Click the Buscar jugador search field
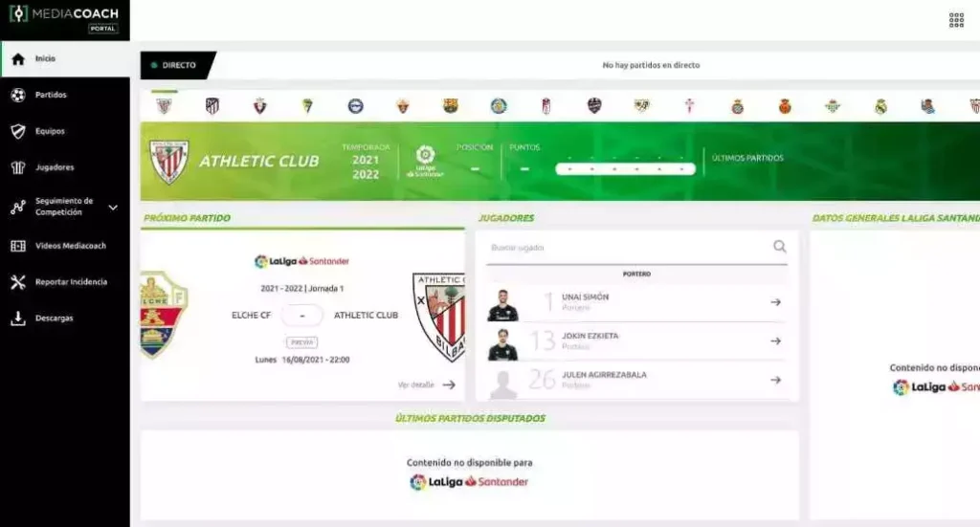Viewport: 980px width, 527px height. (x=627, y=248)
